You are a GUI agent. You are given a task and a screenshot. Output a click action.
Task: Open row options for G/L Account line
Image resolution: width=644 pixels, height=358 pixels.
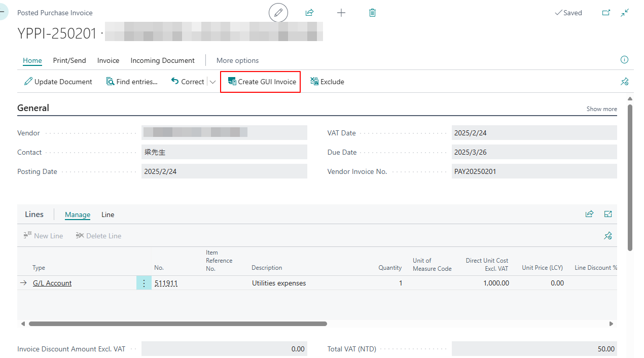144,283
